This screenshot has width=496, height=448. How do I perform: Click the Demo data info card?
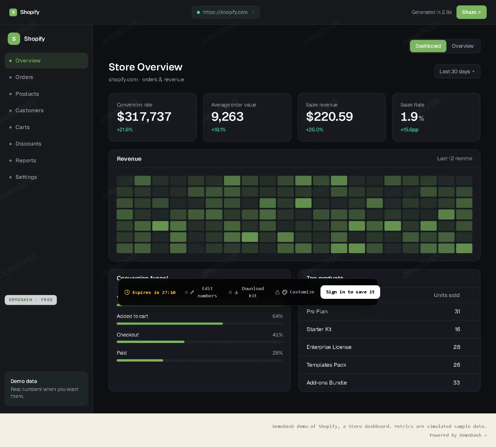[46, 389]
